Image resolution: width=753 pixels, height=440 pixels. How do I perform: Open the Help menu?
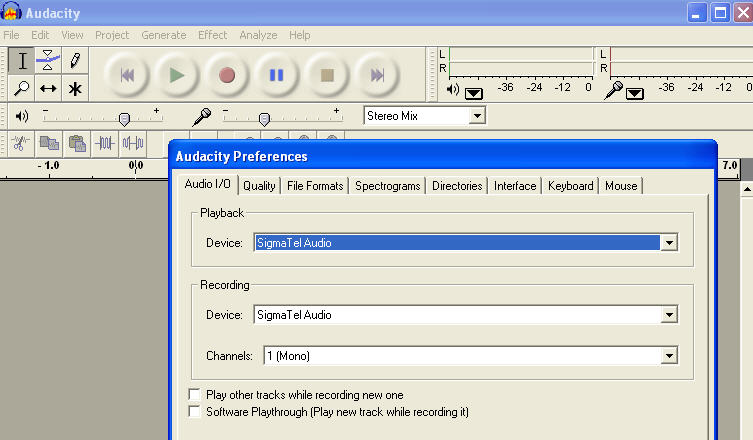[299, 35]
